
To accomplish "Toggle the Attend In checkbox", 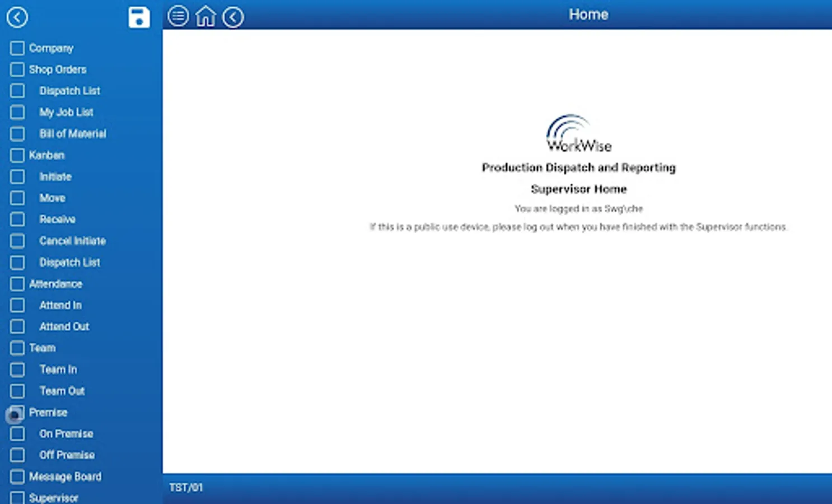I will tap(17, 305).
